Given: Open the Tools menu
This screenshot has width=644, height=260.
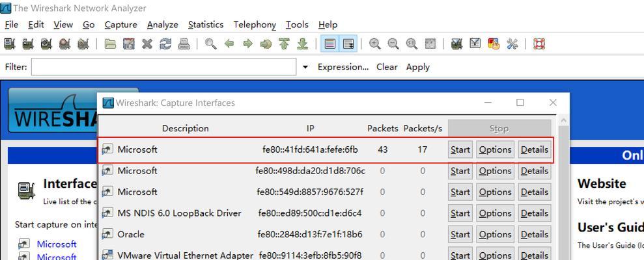Looking at the screenshot, I should [x=297, y=25].
